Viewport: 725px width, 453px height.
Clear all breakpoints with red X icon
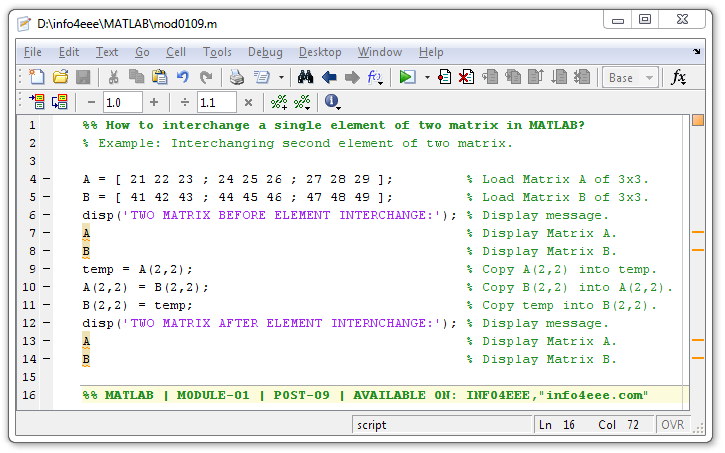click(466, 77)
